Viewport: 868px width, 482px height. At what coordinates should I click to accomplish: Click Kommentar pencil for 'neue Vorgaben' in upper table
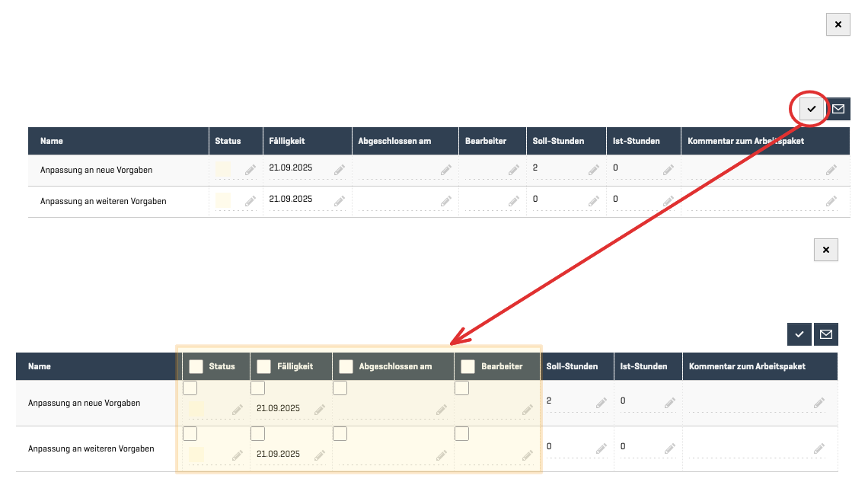[831, 171]
